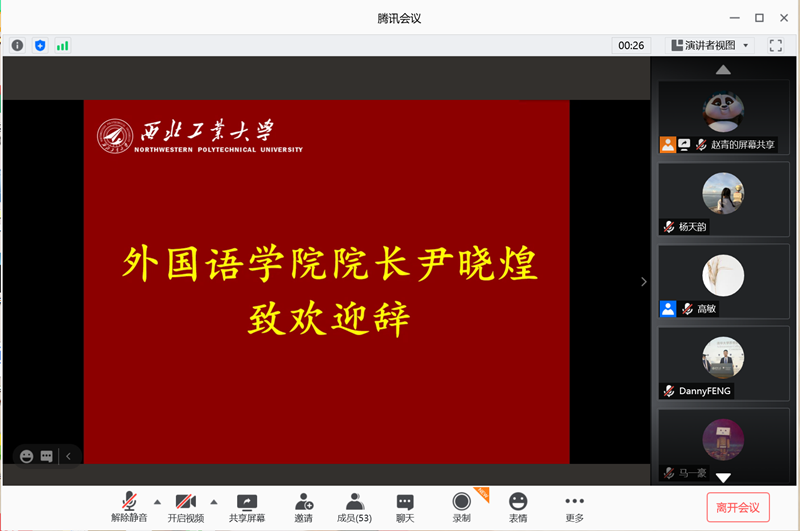This screenshot has height=531, width=800.
Task: Unmute microphone with 解除静音
Action: [129, 507]
